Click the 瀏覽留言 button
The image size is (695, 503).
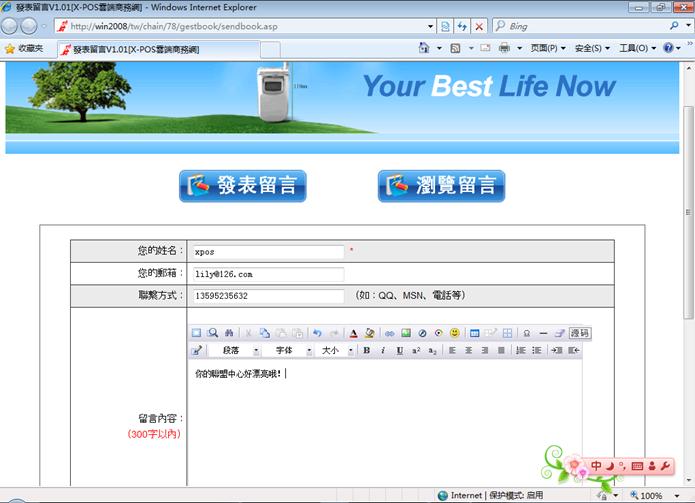(441, 186)
